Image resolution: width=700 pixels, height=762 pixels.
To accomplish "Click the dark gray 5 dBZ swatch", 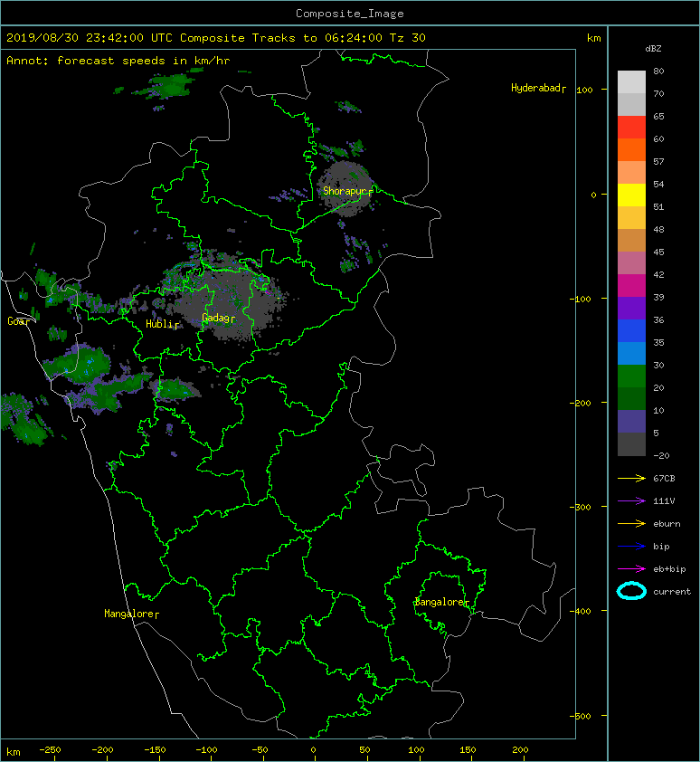I will pos(631,444).
